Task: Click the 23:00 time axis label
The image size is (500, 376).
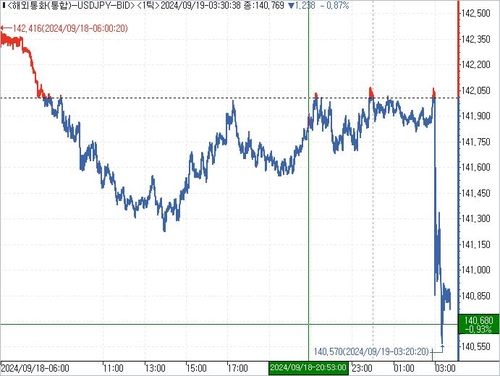Action: (362, 368)
